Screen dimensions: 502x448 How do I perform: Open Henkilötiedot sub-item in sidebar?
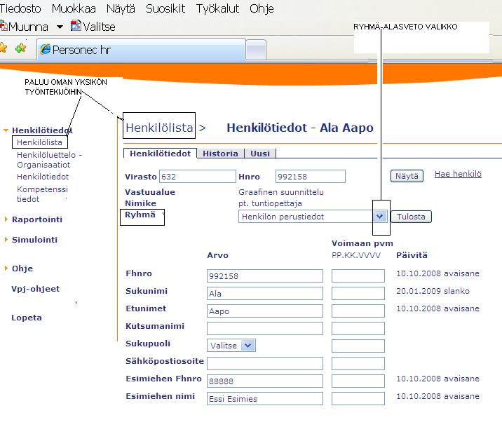coord(43,177)
